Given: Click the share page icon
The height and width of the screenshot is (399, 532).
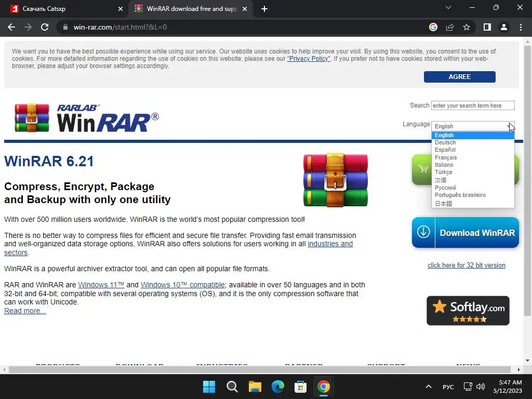Looking at the screenshot, I should (450, 27).
